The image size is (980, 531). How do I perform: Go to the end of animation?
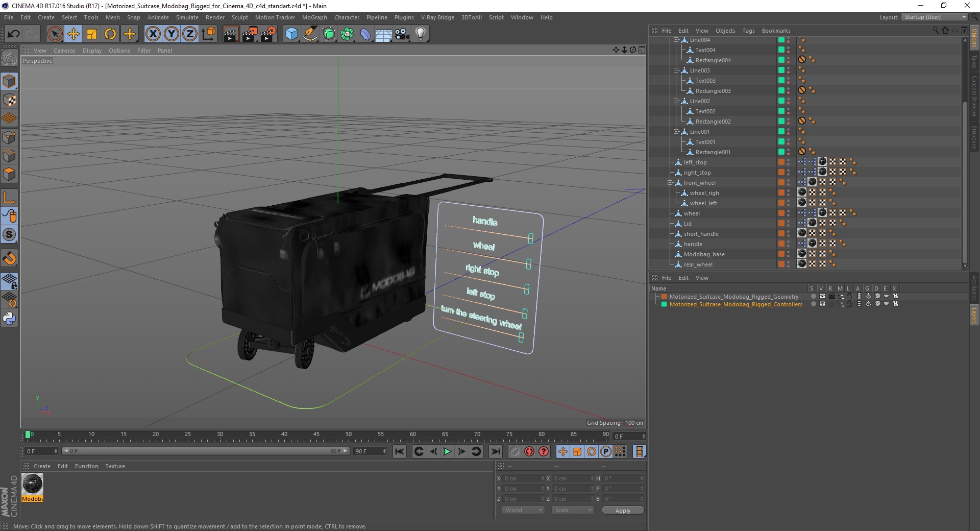(495, 451)
